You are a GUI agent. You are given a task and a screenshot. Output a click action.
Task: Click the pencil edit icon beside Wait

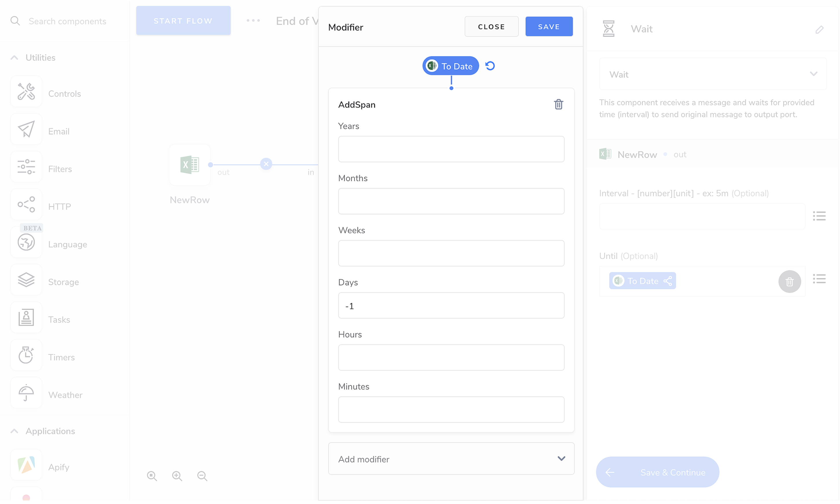click(x=819, y=29)
